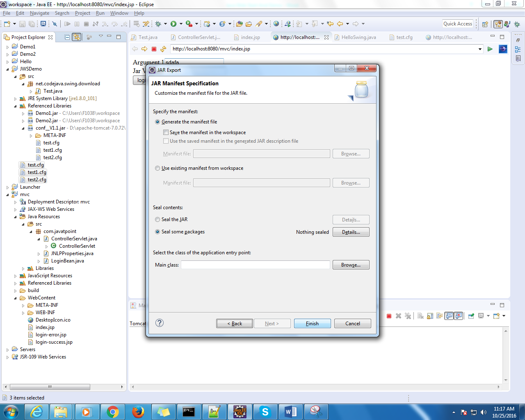The height and width of the screenshot is (420, 525).
Task: Pin the Console view
Action: click(x=471, y=316)
